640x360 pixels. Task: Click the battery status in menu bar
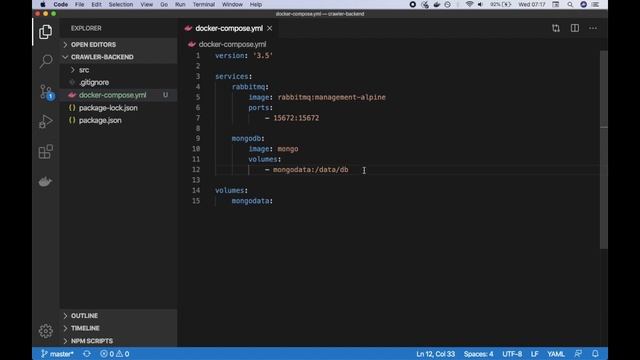pos(500,4)
